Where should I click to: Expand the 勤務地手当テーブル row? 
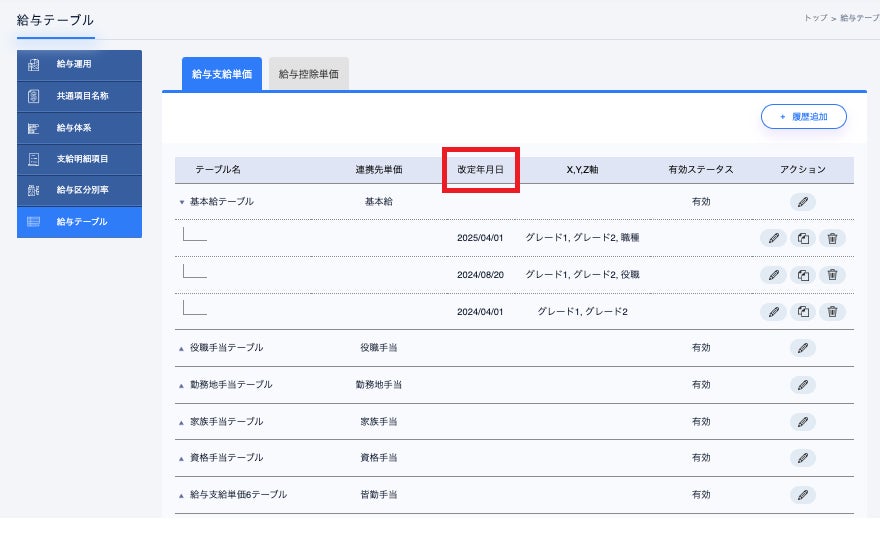tap(182, 385)
